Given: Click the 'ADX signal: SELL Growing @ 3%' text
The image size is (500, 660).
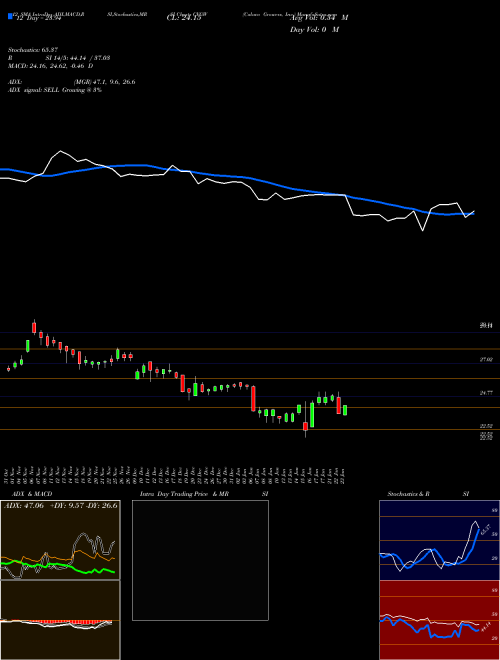Looking at the screenshot, I should (x=55, y=90).
